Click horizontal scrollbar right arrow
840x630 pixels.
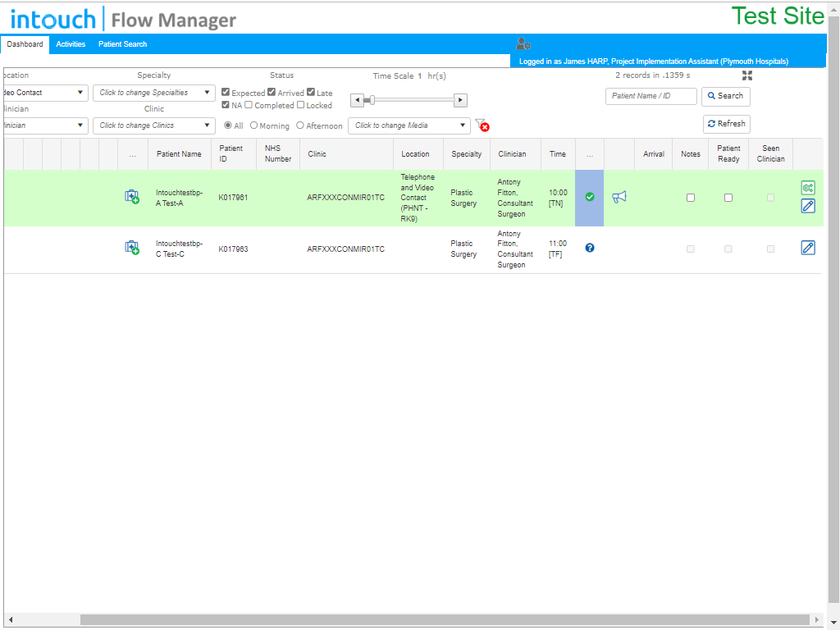tap(817, 620)
